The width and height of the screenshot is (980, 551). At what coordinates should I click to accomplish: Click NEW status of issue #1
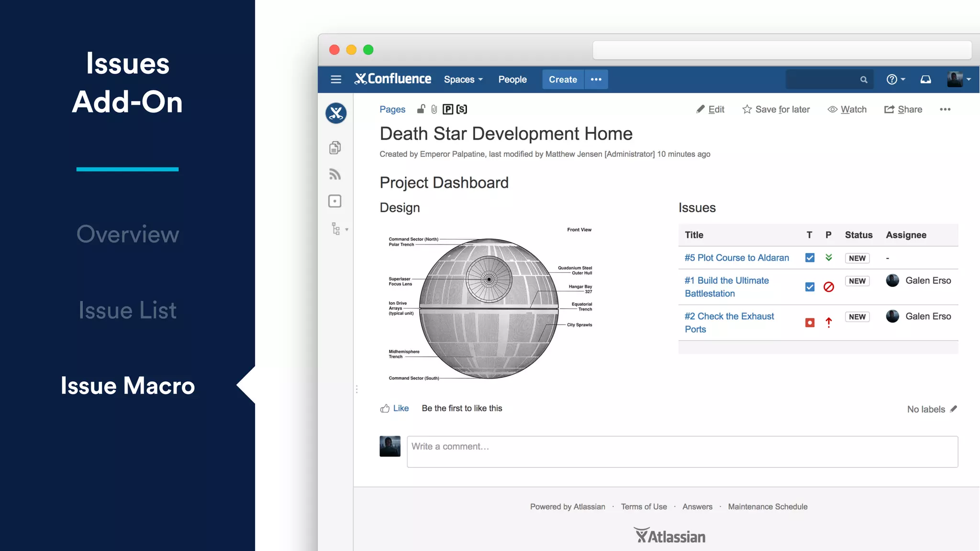(x=857, y=281)
